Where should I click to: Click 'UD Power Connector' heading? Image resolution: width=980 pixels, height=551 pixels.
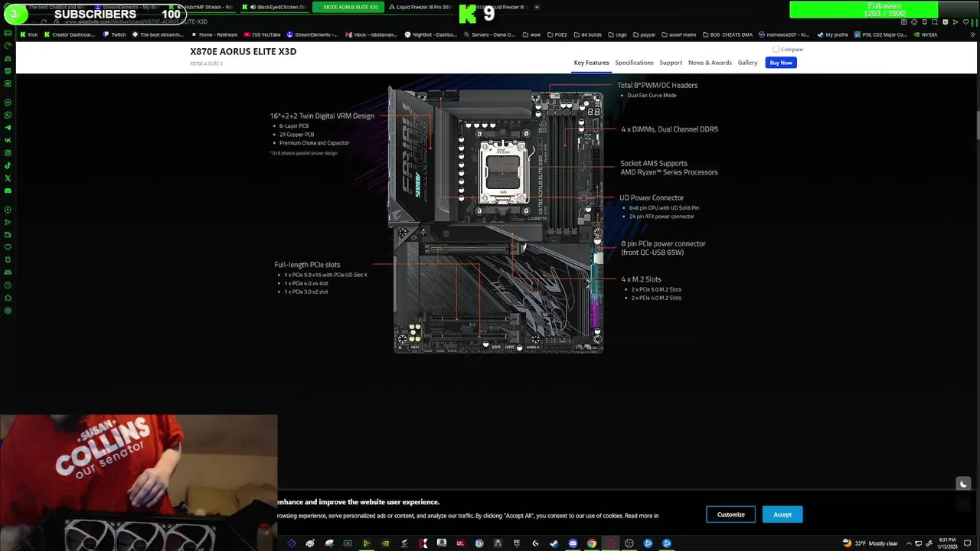(651, 197)
